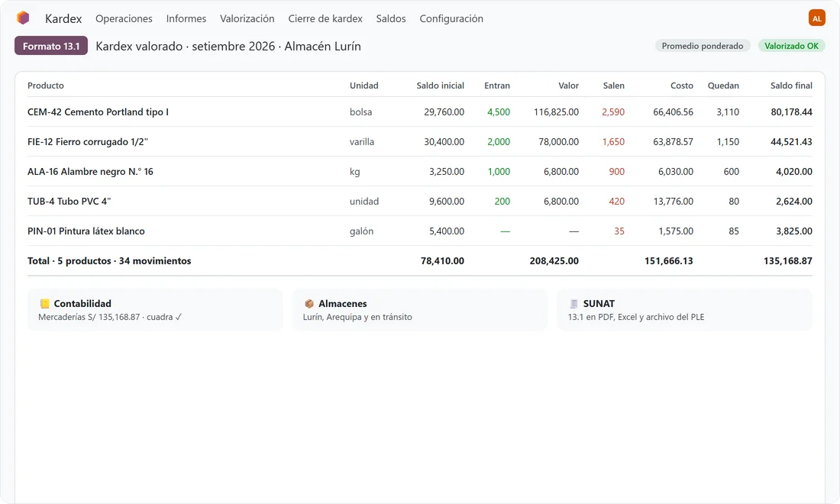Viewport: 840px width, 504px height.
Task: Click the Kardex hexagon logo icon
Action: click(x=22, y=18)
